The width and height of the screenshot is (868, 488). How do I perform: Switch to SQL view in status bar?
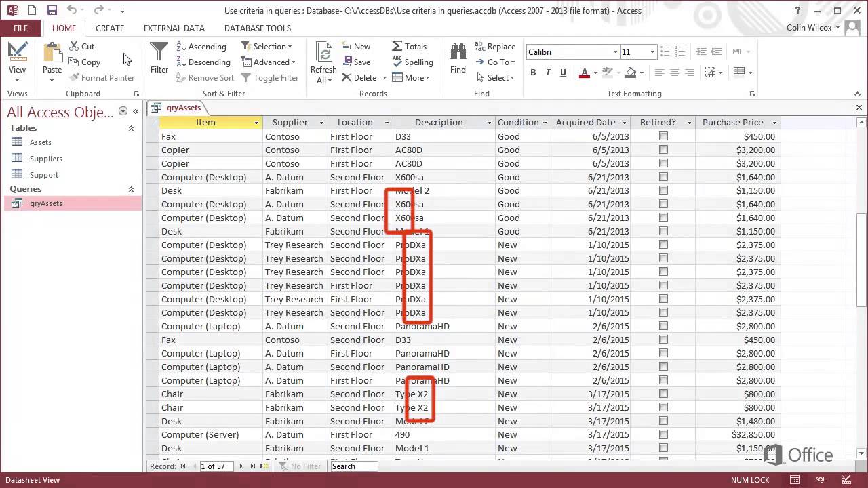coord(820,480)
